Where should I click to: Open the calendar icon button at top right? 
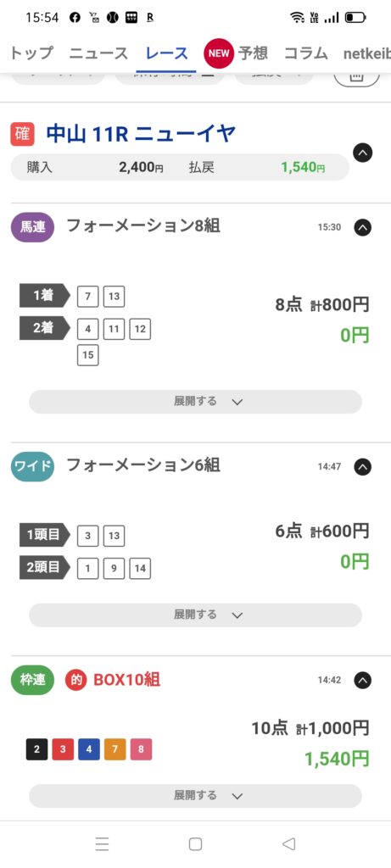point(357,77)
